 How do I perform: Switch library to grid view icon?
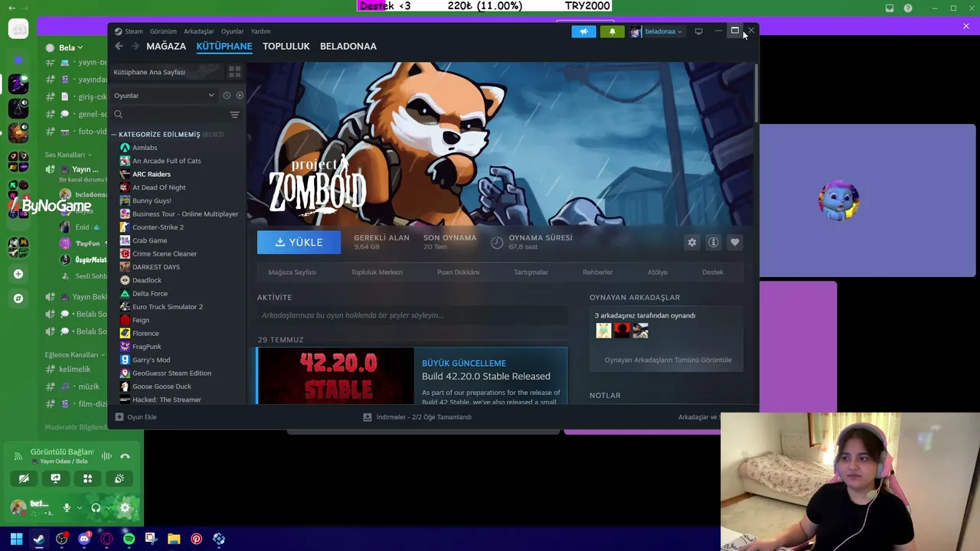pyautogui.click(x=234, y=72)
